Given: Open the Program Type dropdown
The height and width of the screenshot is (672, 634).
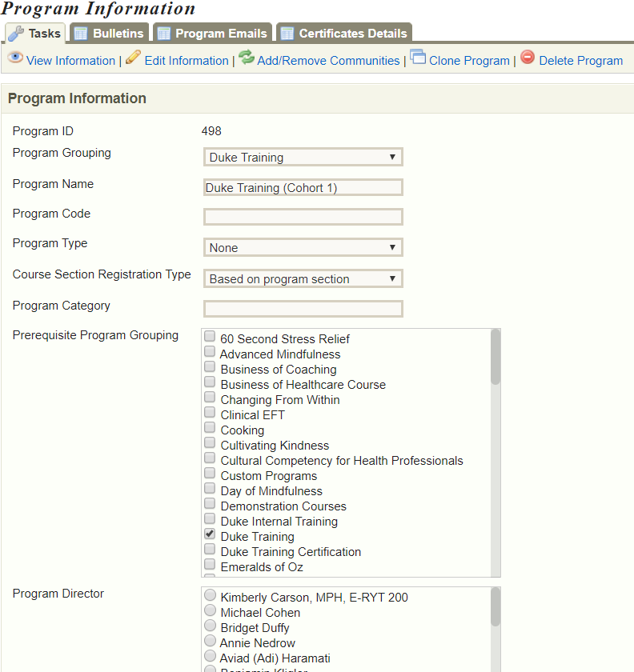Looking at the screenshot, I should [303, 248].
